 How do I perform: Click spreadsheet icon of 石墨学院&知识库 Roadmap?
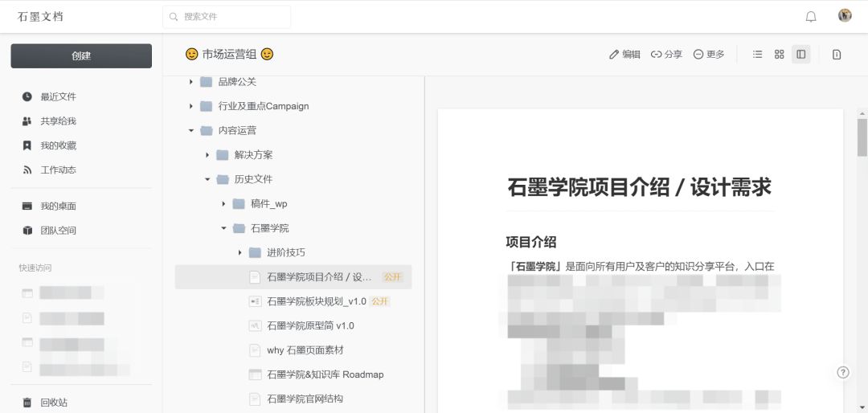pos(255,374)
